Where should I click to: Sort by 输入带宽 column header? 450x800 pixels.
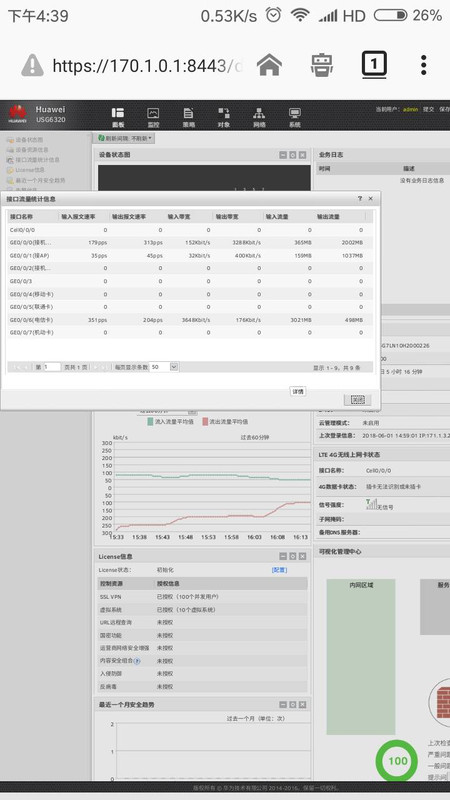tap(188, 217)
